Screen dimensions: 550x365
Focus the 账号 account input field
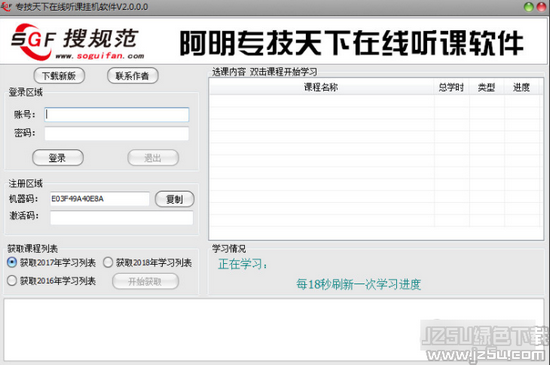(117, 115)
